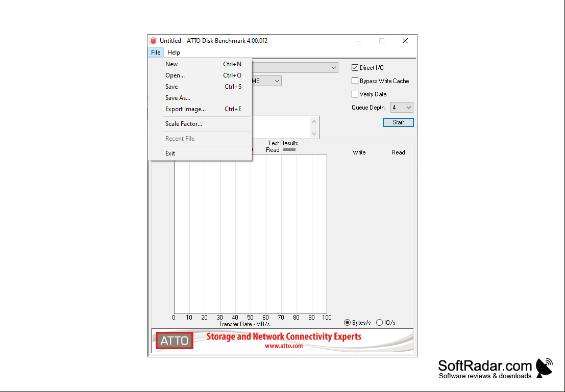Choose New from the File menu
The image size is (565, 392).
coord(200,64)
